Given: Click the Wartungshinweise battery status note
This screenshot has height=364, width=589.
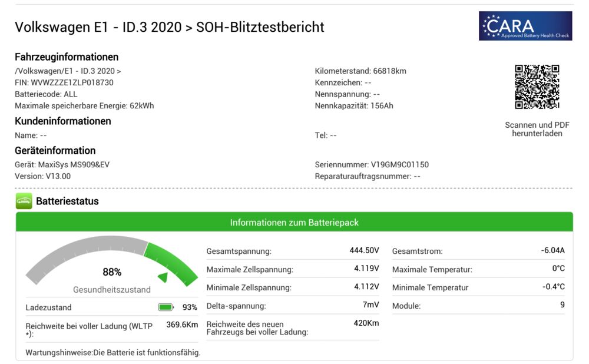Looking at the screenshot, I should [113, 352].
